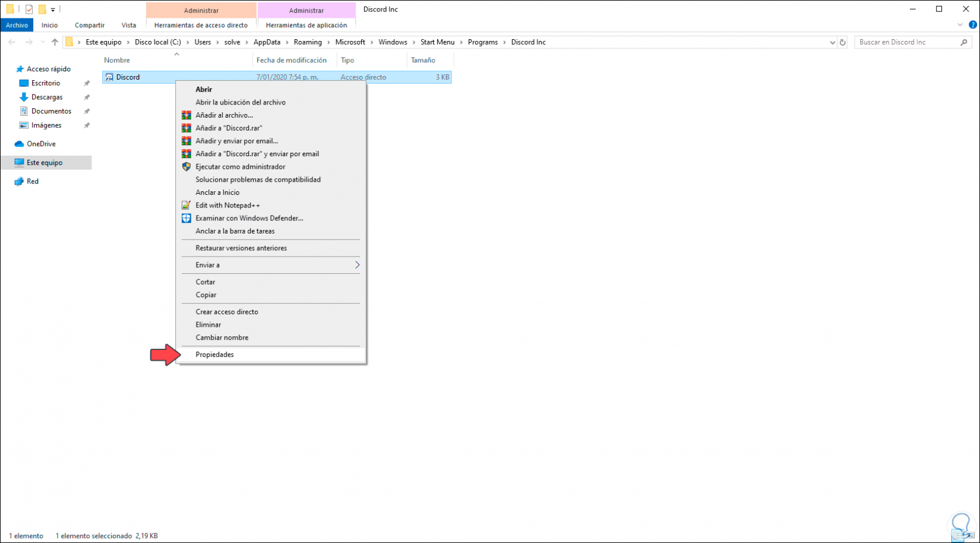Click WinRAR icon for Añadir a "Discord.rar" y enviar por email
This screenshot has width=980, height=543.
186,154
